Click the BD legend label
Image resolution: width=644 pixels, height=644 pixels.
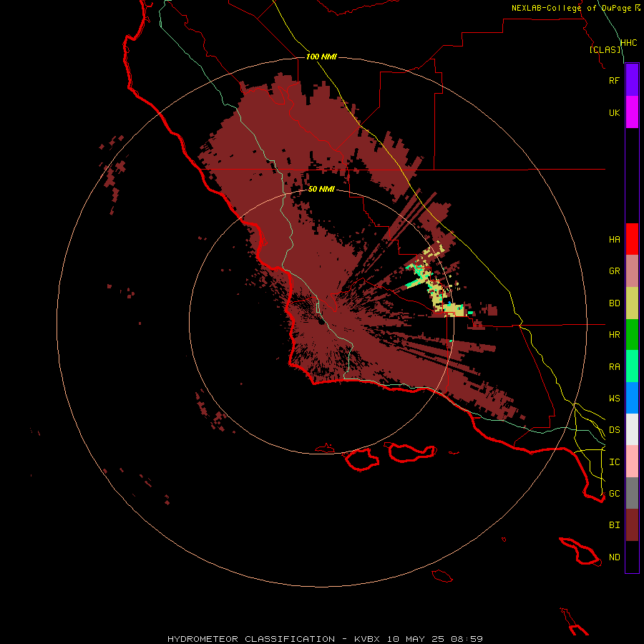pyautogui.click(x=614, y=303)
